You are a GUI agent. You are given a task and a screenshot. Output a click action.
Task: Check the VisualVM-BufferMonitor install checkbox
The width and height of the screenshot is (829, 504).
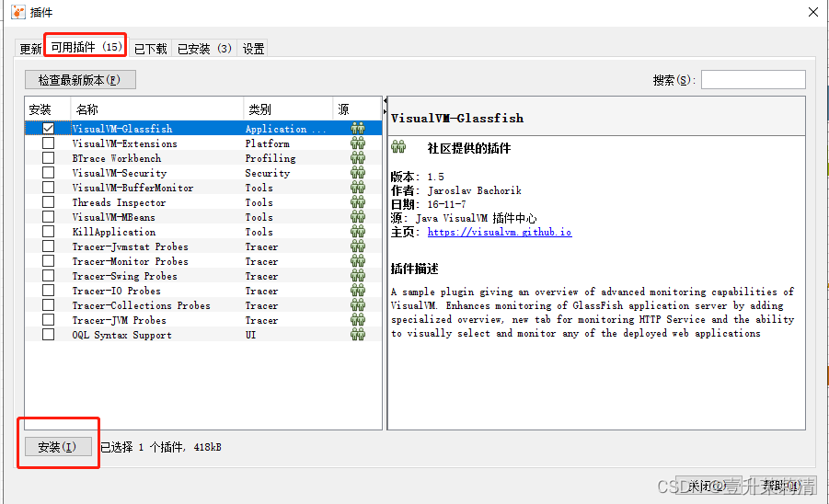click(48, 188)
